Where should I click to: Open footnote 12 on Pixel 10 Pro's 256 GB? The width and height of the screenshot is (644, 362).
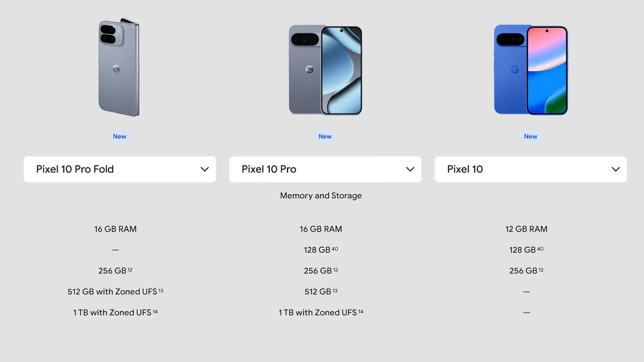335,270
